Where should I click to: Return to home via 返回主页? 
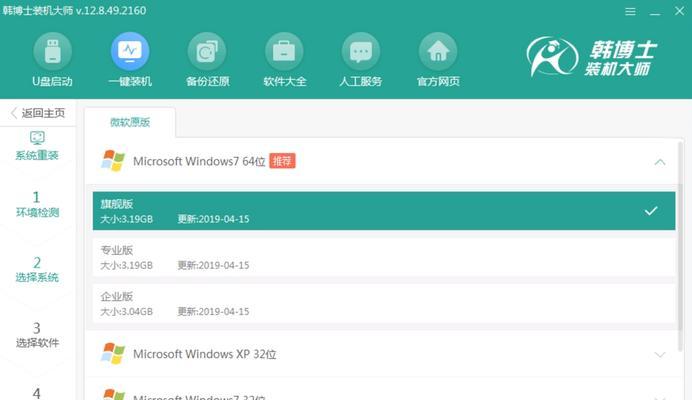click(38, 113)
